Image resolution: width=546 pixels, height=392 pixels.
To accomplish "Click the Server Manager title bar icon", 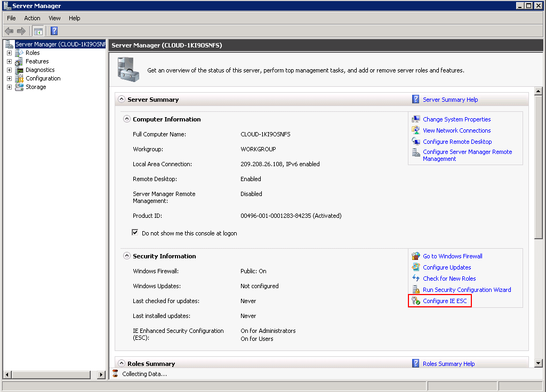I will (7, 5).
